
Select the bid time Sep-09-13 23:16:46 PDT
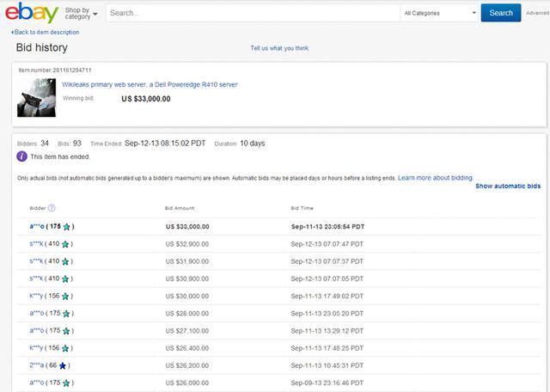[327, 383]
